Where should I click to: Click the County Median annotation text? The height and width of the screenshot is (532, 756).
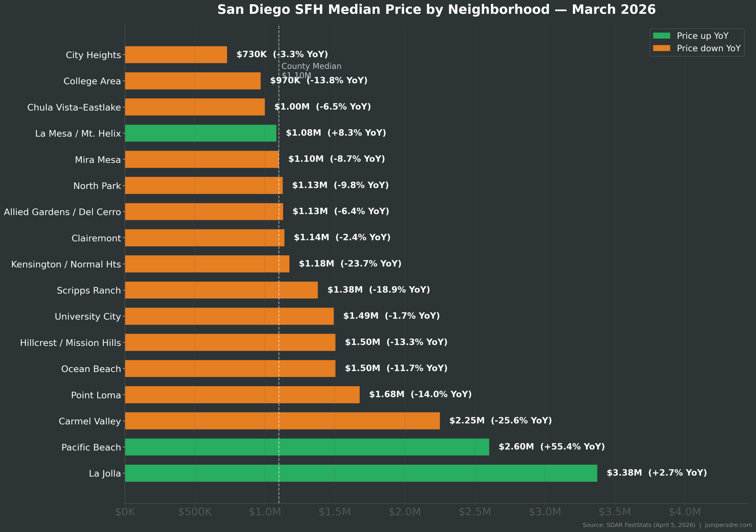[311, 66]
